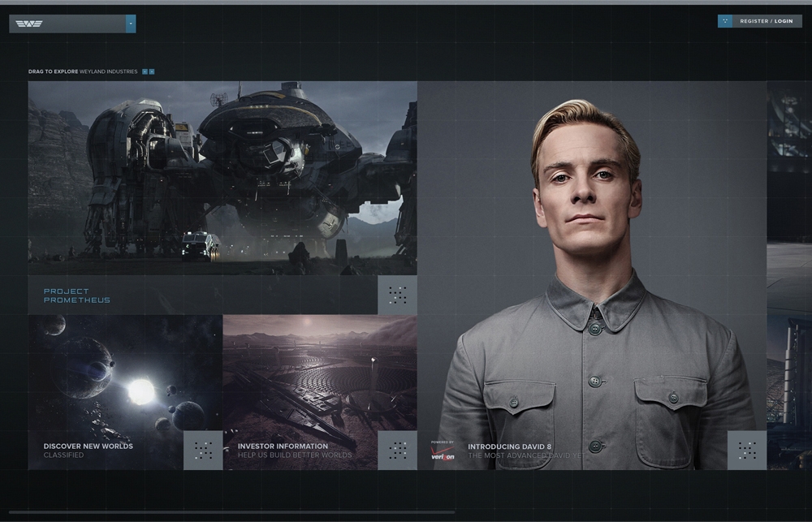The width and height of the screenshot is (812, 522).
Task: Click dots icon on Investor Information tile
Action: (397, 451)
